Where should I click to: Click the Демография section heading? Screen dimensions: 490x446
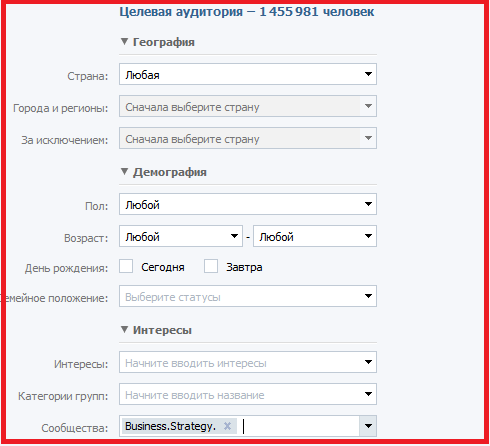170,172
